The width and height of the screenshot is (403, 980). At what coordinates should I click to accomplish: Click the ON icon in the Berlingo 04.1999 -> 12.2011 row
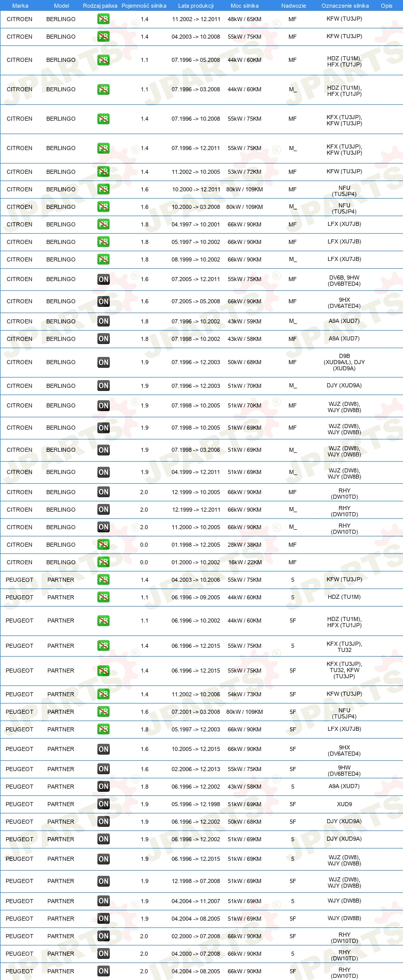104,472
